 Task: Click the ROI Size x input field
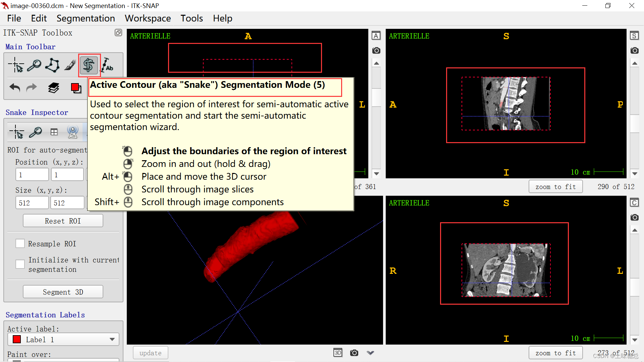(32, 203)
